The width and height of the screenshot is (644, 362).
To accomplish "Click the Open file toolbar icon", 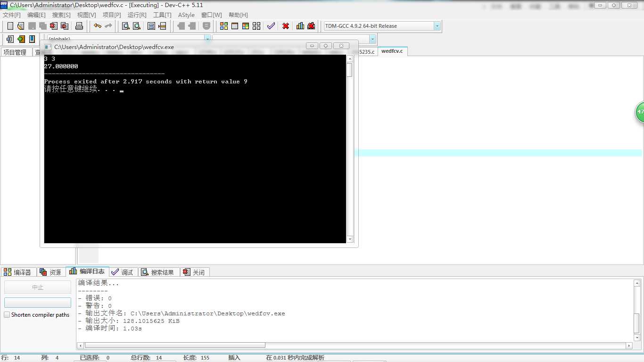I will tap(21, 26).
